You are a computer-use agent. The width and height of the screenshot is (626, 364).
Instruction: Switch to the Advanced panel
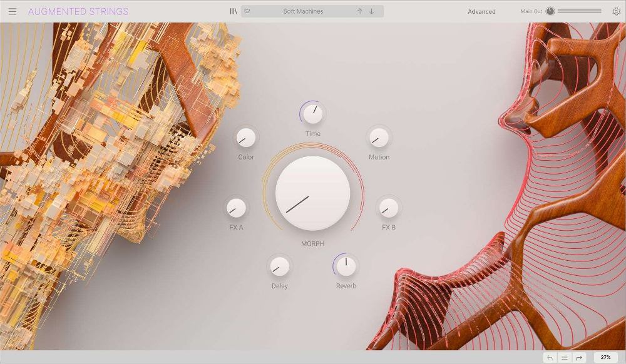click(x=481, y=11)
